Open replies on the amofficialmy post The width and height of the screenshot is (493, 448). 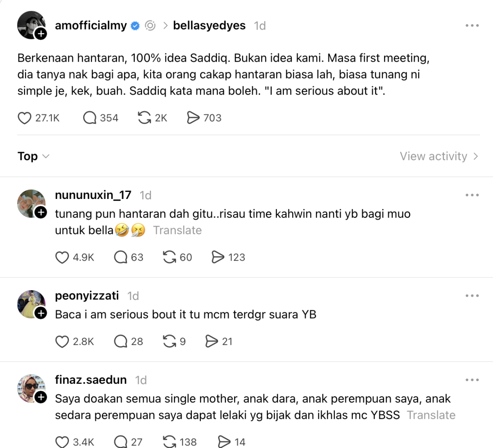point(90,118)
